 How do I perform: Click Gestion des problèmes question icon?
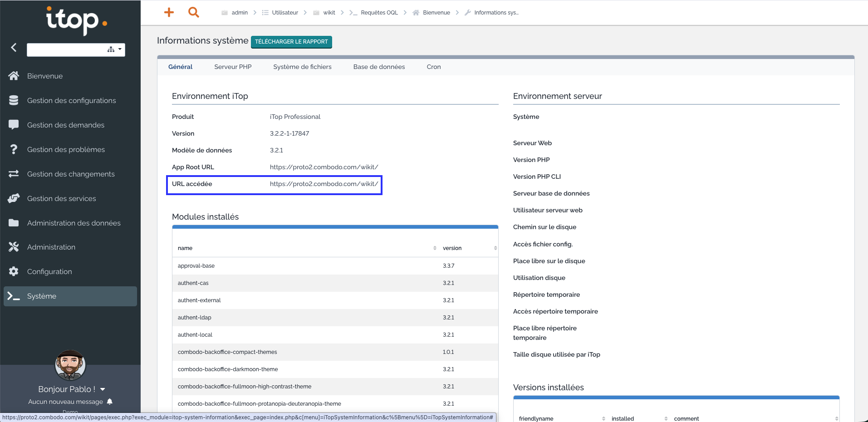click(14, 149)
